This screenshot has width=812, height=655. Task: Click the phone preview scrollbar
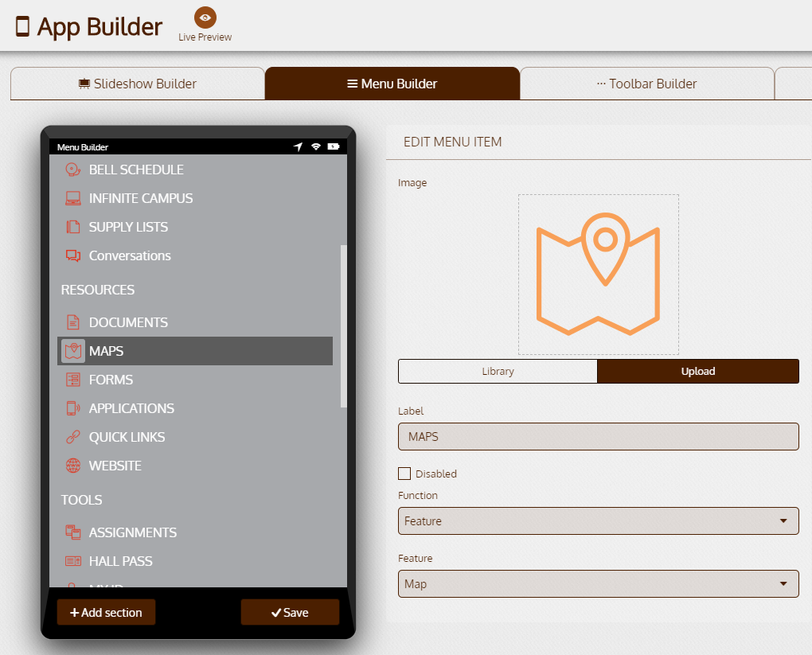pyautogui.click(x=343, y=326)
